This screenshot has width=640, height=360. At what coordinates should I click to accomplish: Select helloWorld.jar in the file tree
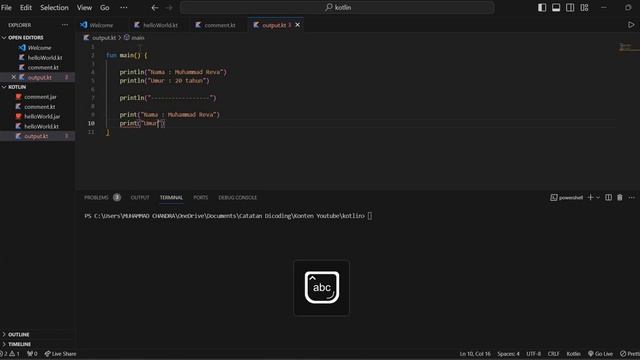coord(42,116)
